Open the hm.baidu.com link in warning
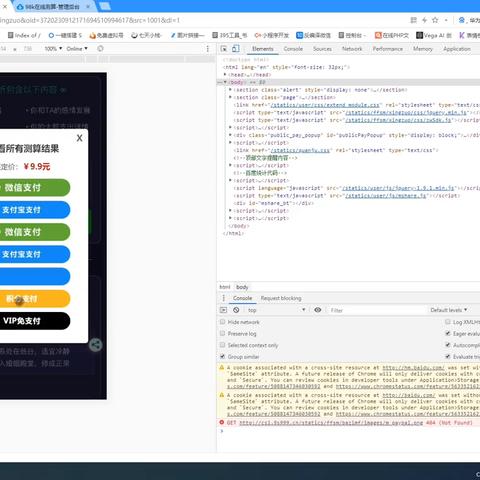Viewport: 480px width, 480px height. tap(413, 368)
